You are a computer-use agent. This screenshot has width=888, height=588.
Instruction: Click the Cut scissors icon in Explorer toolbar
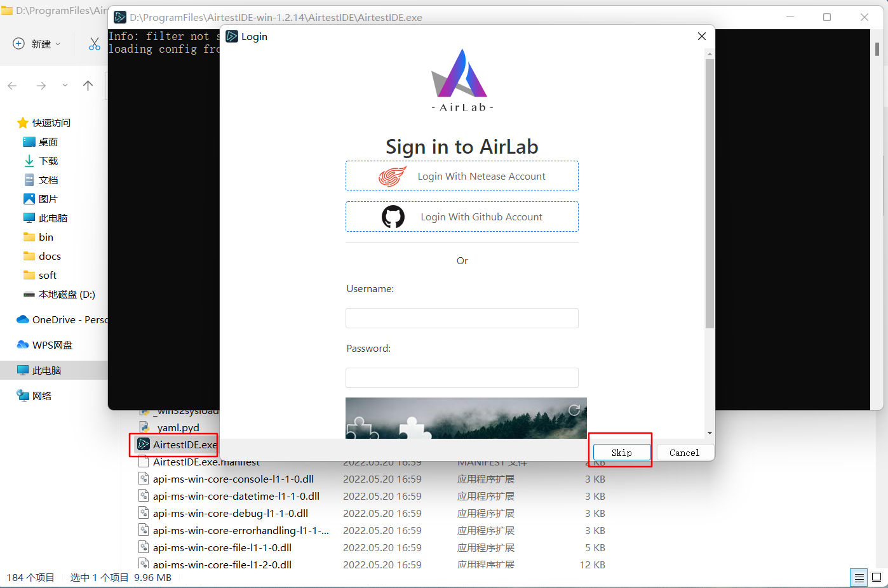click(95, 44)
